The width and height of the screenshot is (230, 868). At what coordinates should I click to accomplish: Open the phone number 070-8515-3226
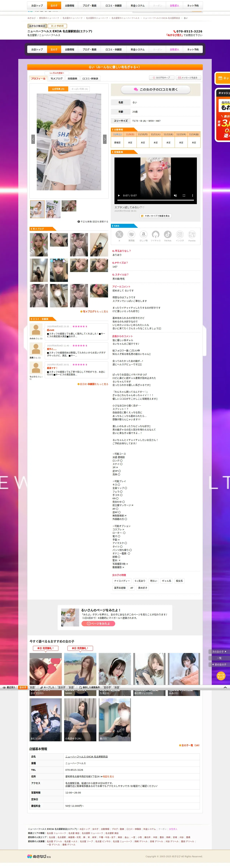[x=188, y=31]
